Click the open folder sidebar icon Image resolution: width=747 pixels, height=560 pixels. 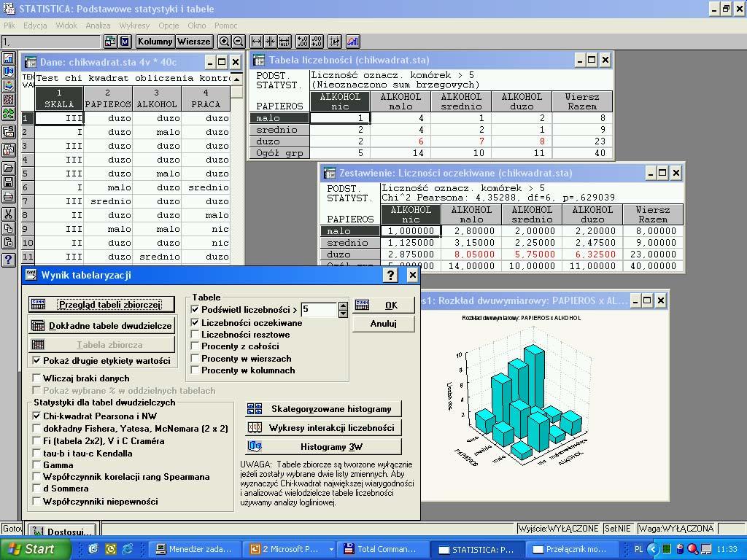9,168
